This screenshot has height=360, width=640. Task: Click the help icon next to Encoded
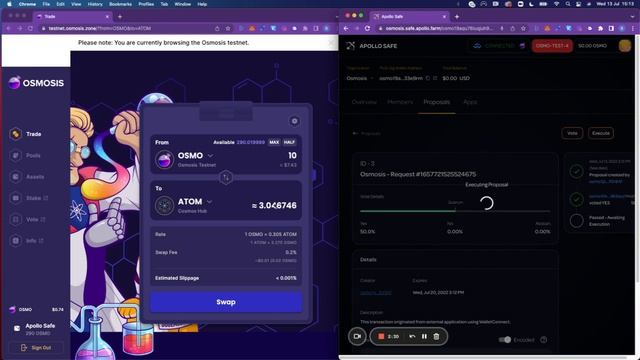(x=544, y=340)
